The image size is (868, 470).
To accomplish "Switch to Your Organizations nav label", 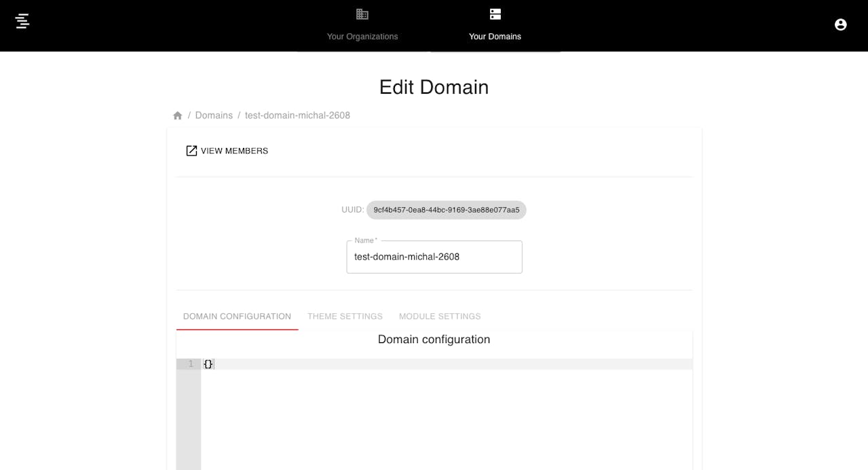I will coord(362,37).
